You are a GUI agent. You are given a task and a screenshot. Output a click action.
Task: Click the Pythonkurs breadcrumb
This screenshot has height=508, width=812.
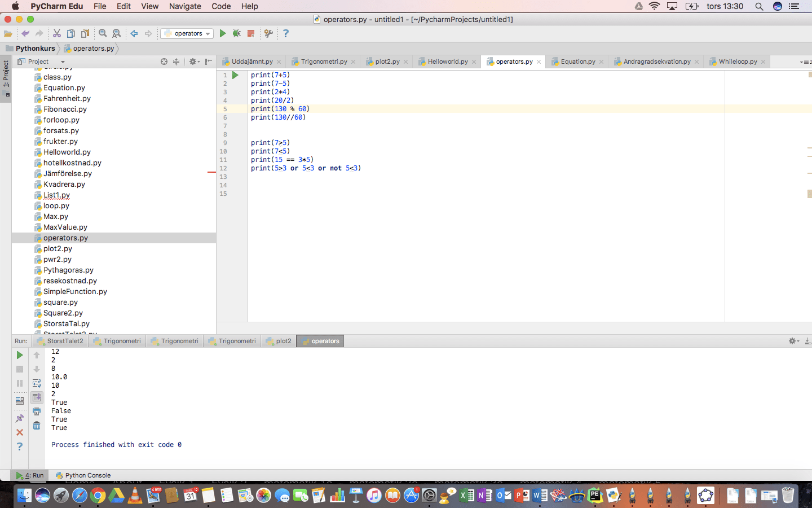35,49
